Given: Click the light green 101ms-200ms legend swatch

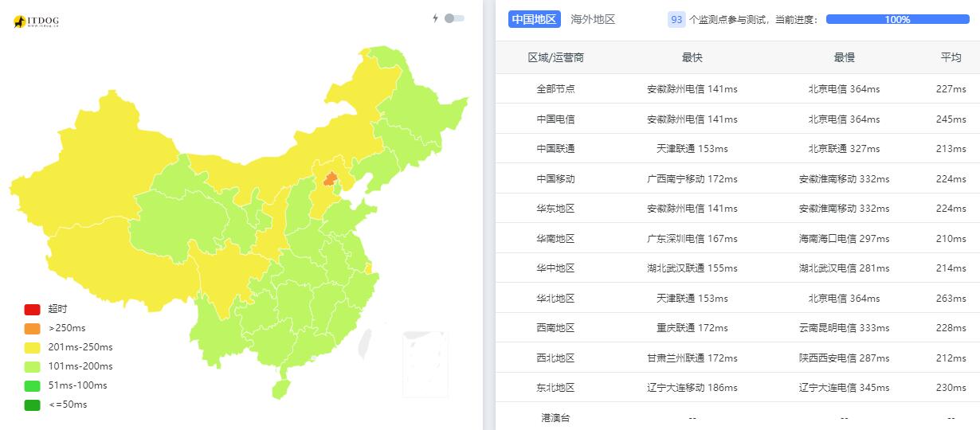Looking at the screenshot, I should [x=32, y=366].
